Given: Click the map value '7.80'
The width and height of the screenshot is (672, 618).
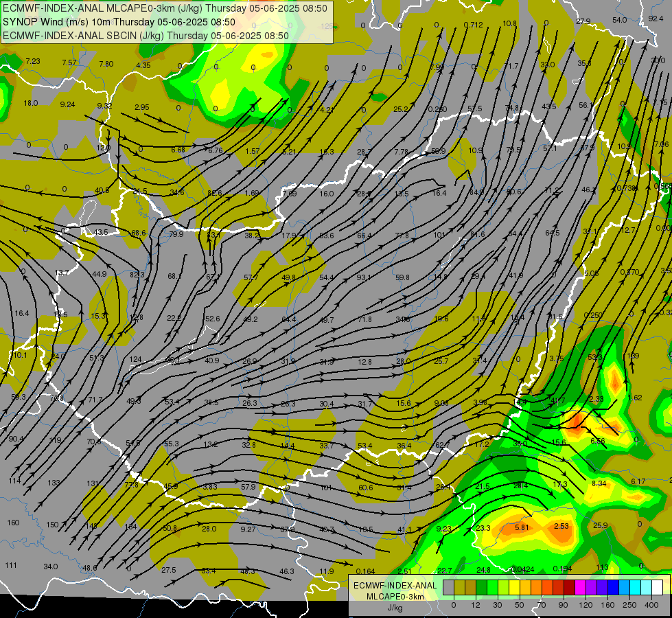Looking at the screenshot, I should pos(106,64).
